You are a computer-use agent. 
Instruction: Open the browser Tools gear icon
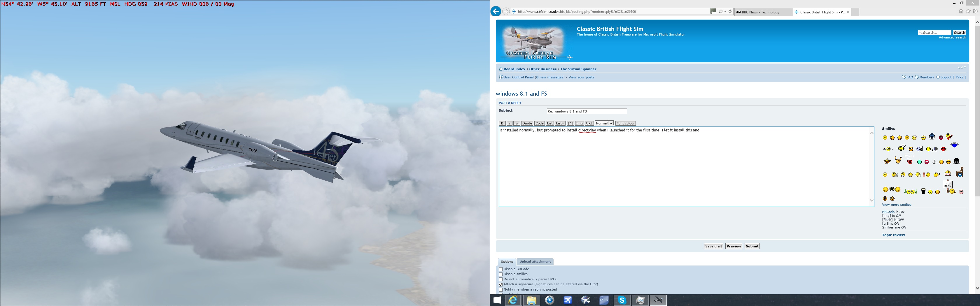coord(975,11)
